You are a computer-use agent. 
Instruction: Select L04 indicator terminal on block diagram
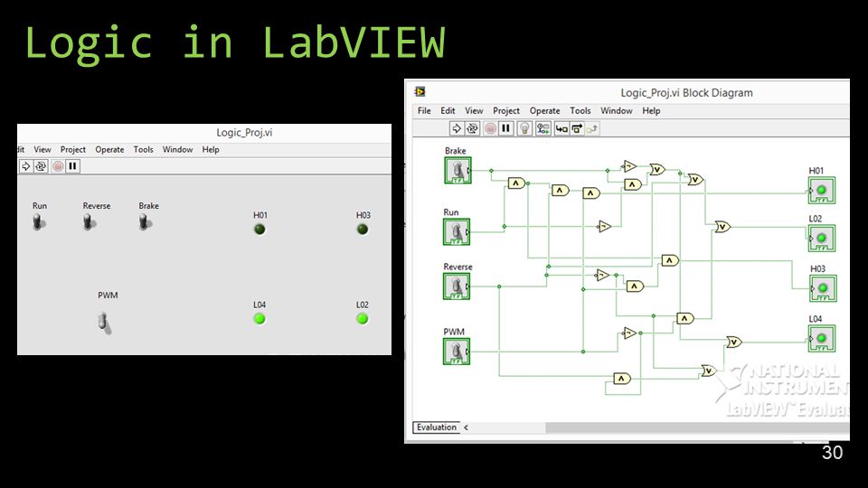pos(822,339)
